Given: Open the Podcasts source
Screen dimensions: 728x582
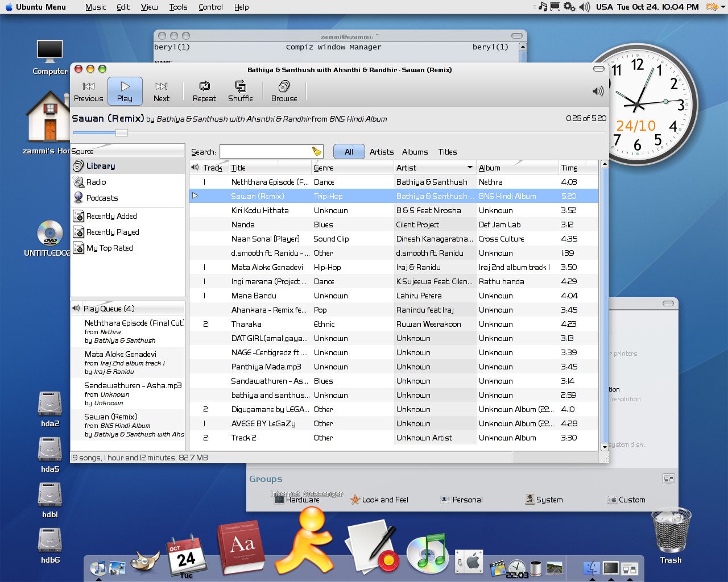Looking at the screenshot, I should (128, 198).
